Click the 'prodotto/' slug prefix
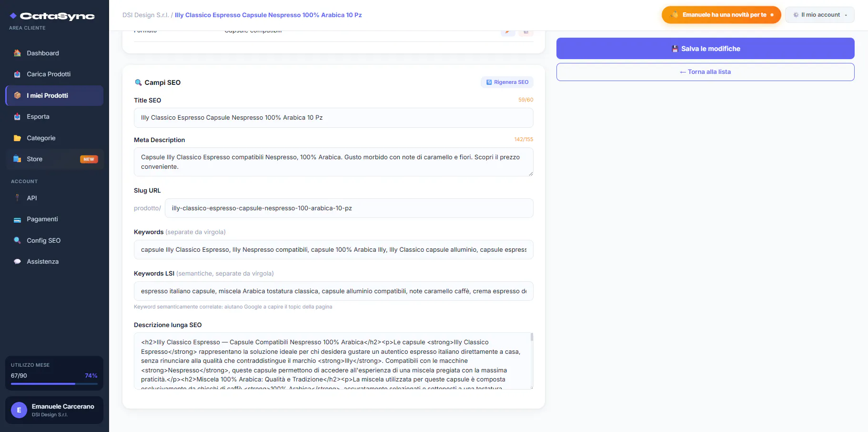The height and width of the screenshot is (432, 868). click(147, 208)
